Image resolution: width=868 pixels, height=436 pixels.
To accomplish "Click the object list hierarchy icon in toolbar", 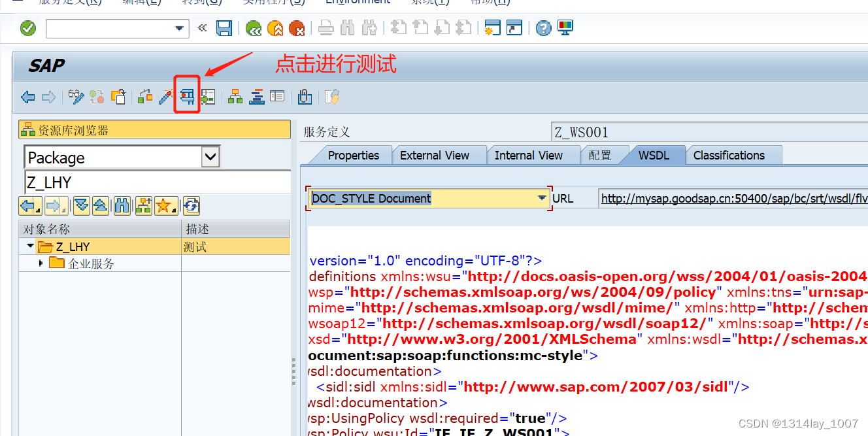I will coord(235,97).
